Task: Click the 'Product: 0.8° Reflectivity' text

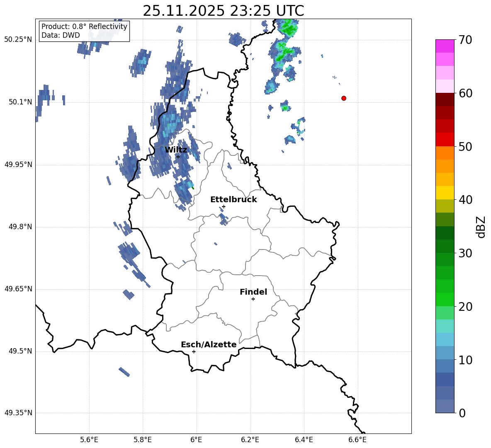Action: [x=84, y=26]
